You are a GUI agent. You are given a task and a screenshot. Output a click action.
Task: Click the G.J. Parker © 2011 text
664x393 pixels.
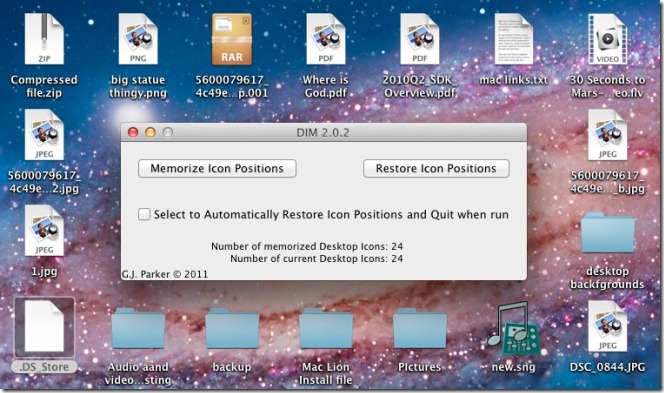click(165, 274)
